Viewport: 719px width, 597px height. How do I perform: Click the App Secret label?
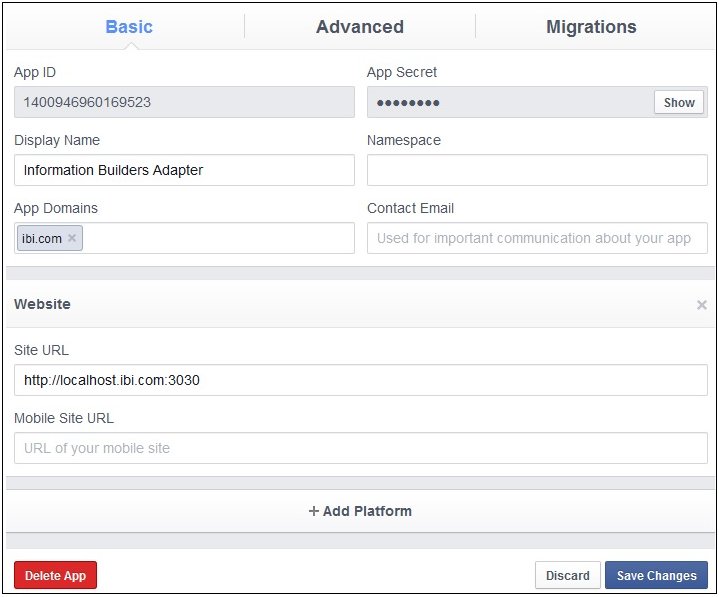[x=402, y=72]
